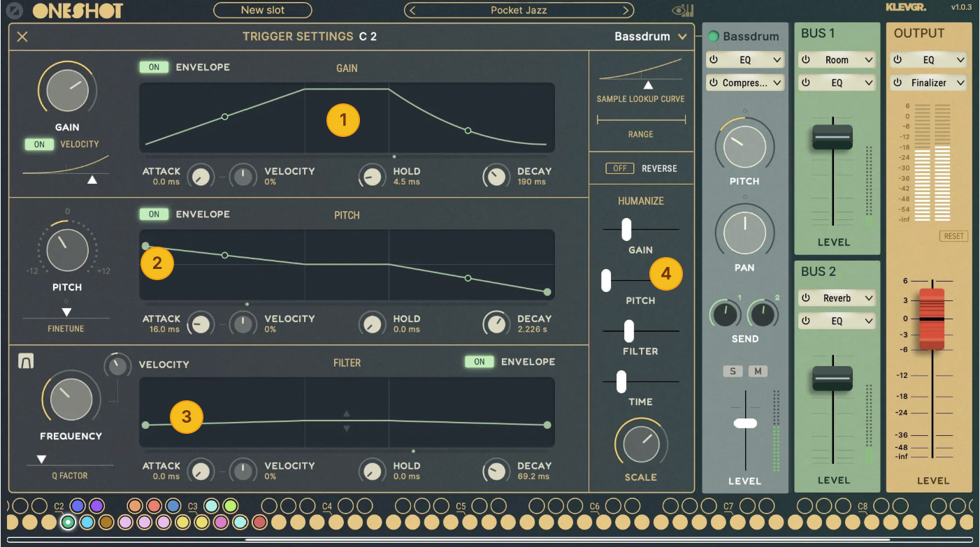Toggle power icon for Bassdrum EQ effect
Screen dimensions: 980x547
714,60
